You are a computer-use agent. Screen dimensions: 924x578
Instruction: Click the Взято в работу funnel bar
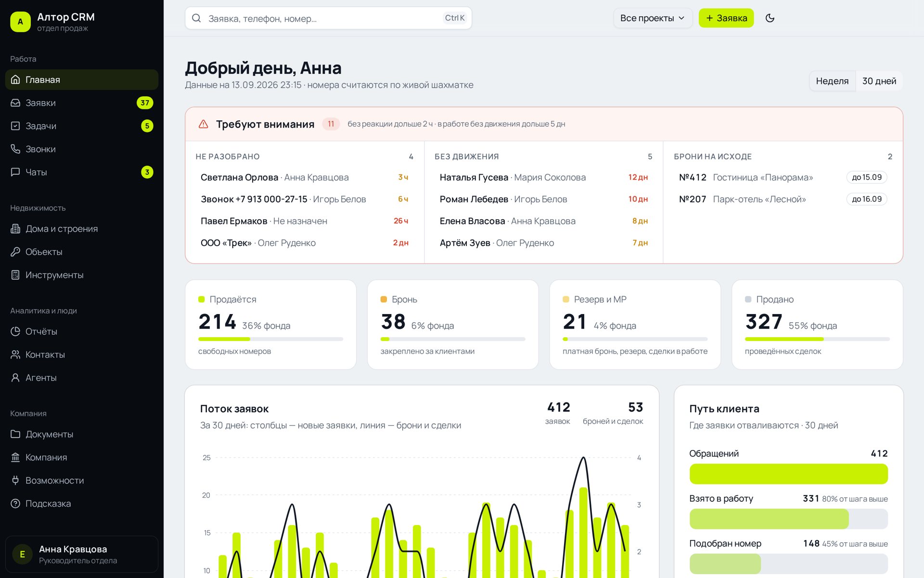(788, 519)
